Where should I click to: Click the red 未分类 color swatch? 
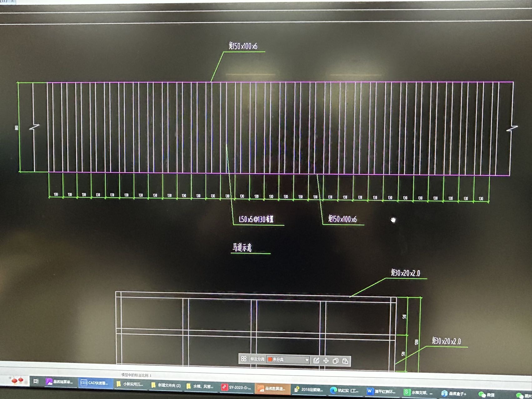tap(270, 359)
